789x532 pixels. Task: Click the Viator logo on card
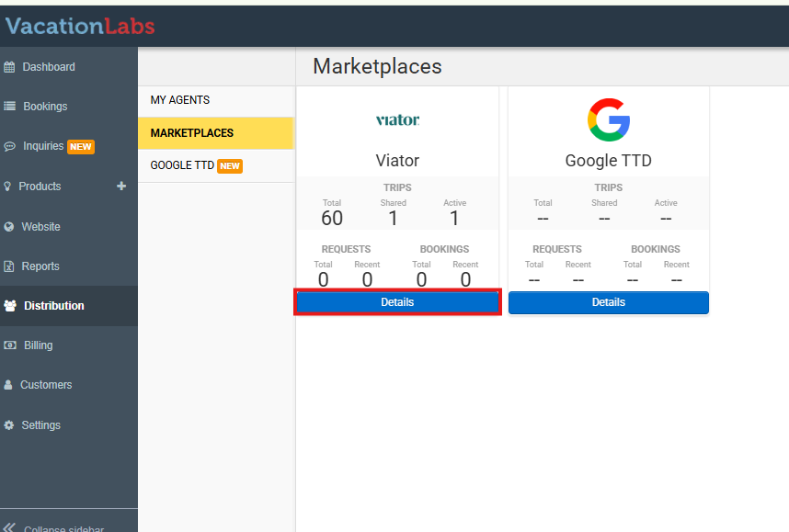(x=397, y=119)
